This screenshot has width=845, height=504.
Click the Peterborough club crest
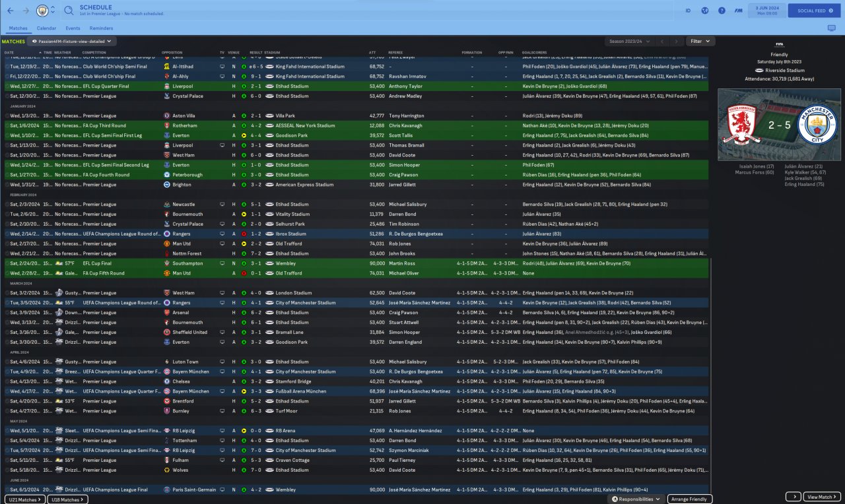pyautogui.click(x=166, y=175)
